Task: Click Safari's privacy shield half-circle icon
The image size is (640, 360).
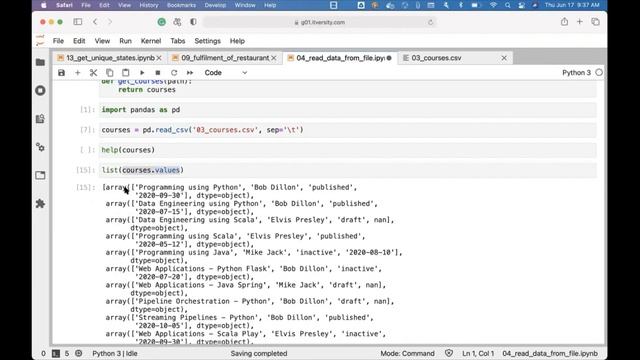Action: (x=193, y=22)
